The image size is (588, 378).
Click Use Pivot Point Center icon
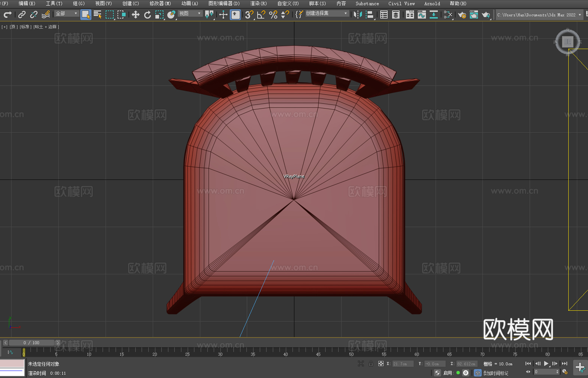pos(210,14)
